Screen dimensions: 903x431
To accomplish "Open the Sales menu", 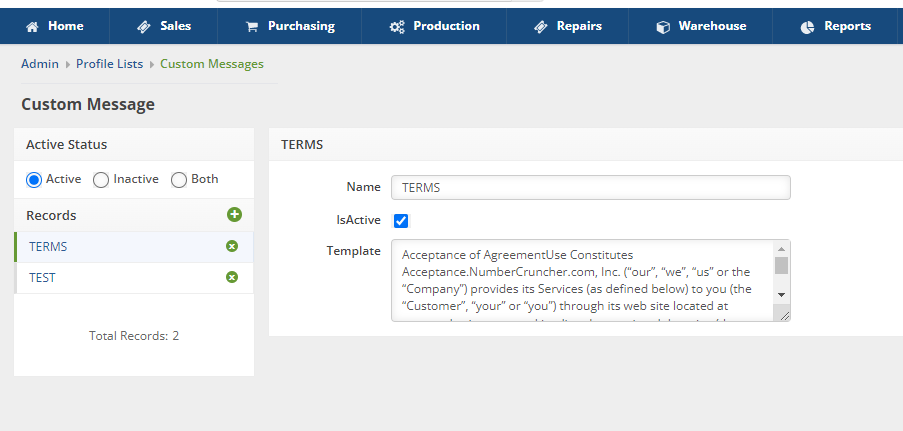I will coord(164,26).
